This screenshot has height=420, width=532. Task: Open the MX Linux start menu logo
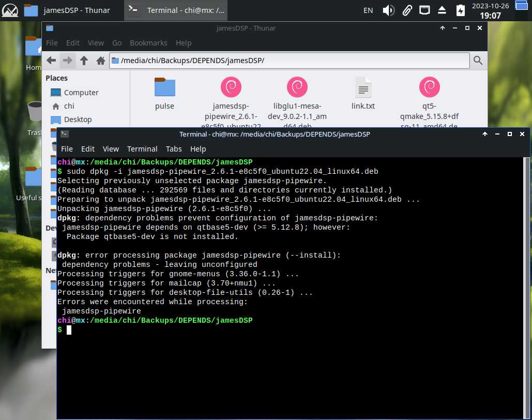click(x=10, y=10)
